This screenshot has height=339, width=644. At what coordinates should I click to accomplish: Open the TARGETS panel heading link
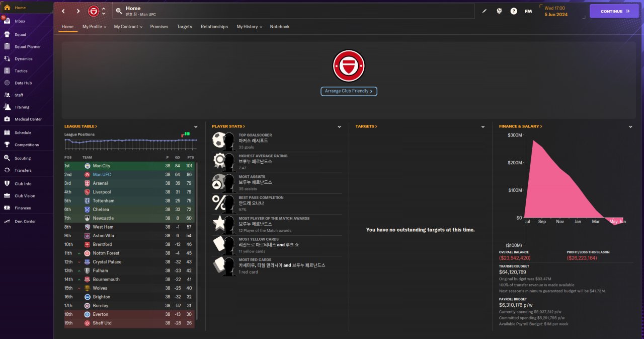pos(366,126)
